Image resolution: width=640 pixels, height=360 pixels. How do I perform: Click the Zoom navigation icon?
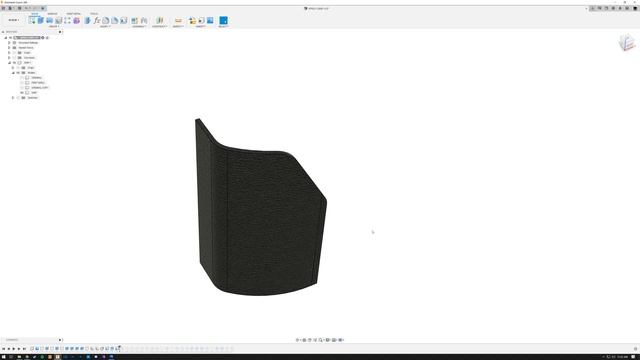click(315, 340)
